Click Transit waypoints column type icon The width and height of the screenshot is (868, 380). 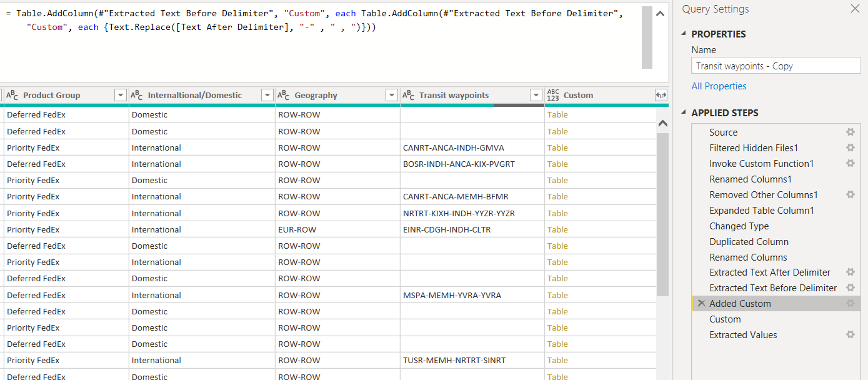pos(409,95)
